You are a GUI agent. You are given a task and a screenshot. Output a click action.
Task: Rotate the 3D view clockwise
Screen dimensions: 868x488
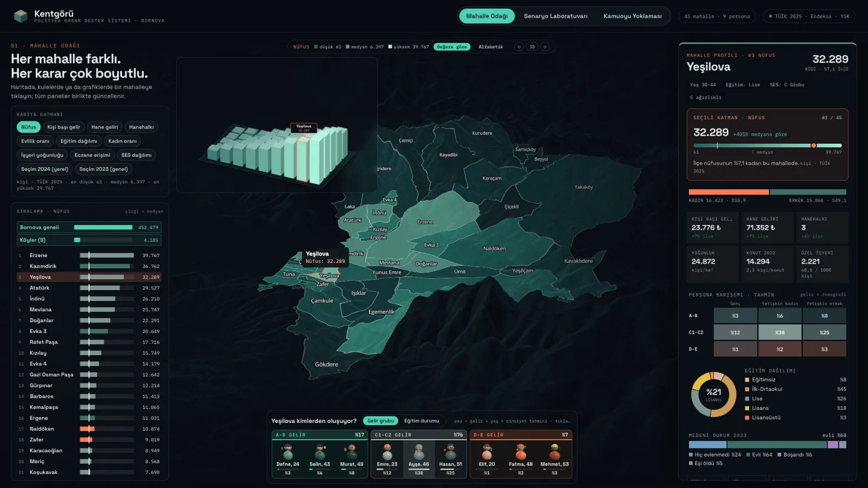[545, 47]
